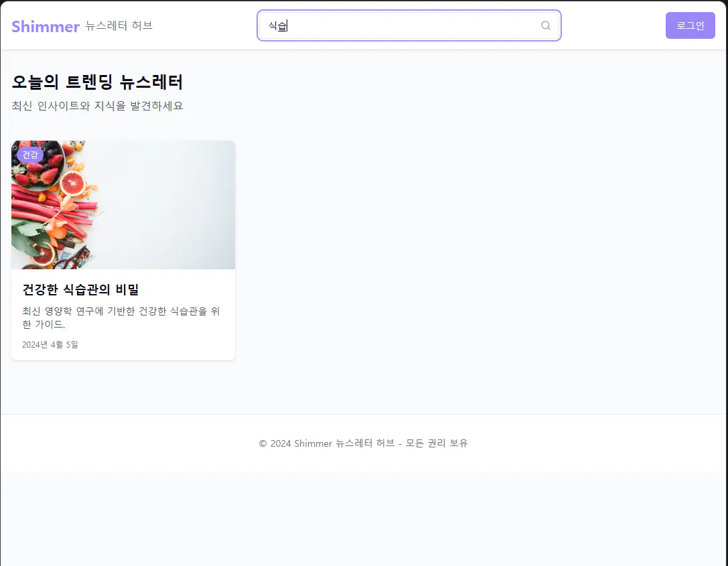The height and width of the screenshot is (566, 728).
Task: Select the 건강 category badge
Action: (x=30, y=155)
